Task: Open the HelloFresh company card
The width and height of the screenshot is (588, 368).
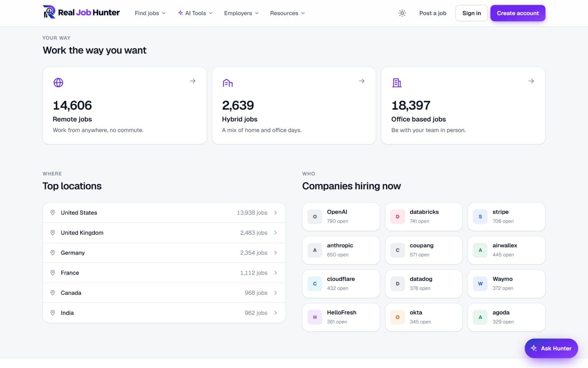Action: (x=341, y=317)
